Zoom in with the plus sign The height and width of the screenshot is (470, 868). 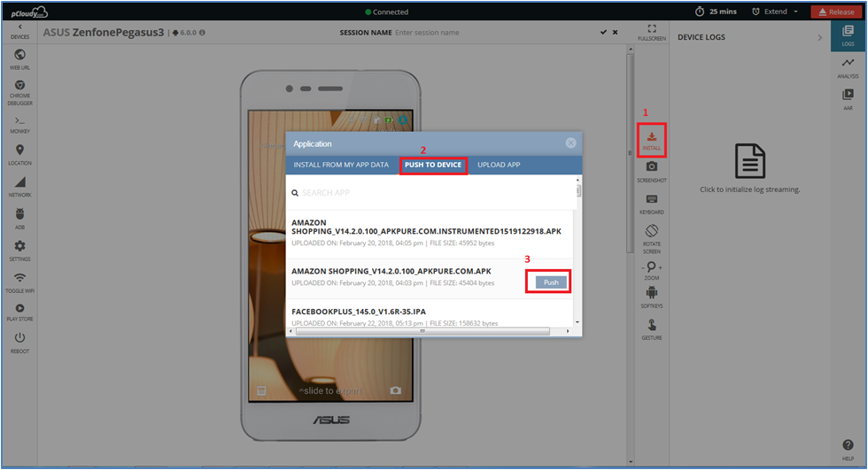click(x=660, y=267)
